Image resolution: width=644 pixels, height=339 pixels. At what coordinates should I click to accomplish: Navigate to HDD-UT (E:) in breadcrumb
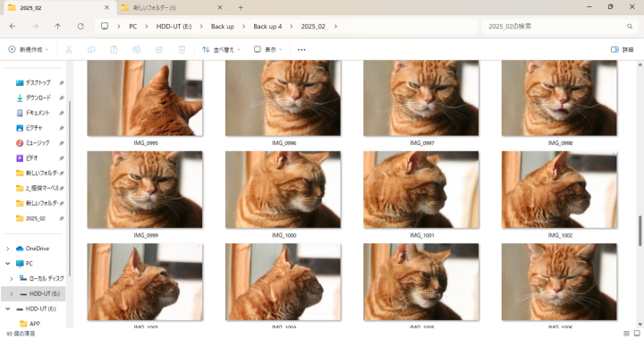click(174, 26)
